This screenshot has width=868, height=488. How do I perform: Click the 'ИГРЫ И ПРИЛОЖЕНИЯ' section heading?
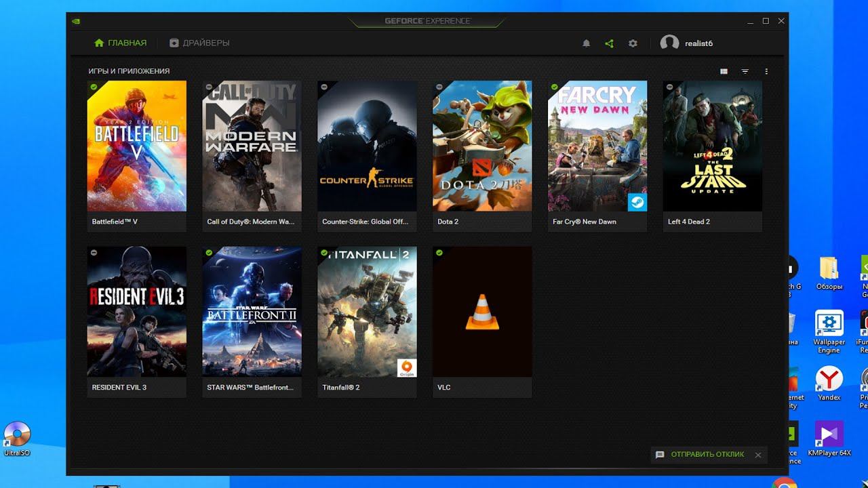[x=129, y=71]
